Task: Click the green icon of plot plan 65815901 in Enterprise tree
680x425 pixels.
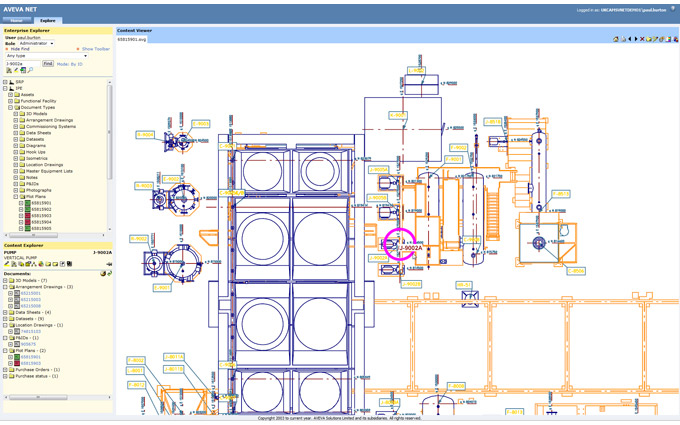Action: pyautogui.click(x=27, y=203)
